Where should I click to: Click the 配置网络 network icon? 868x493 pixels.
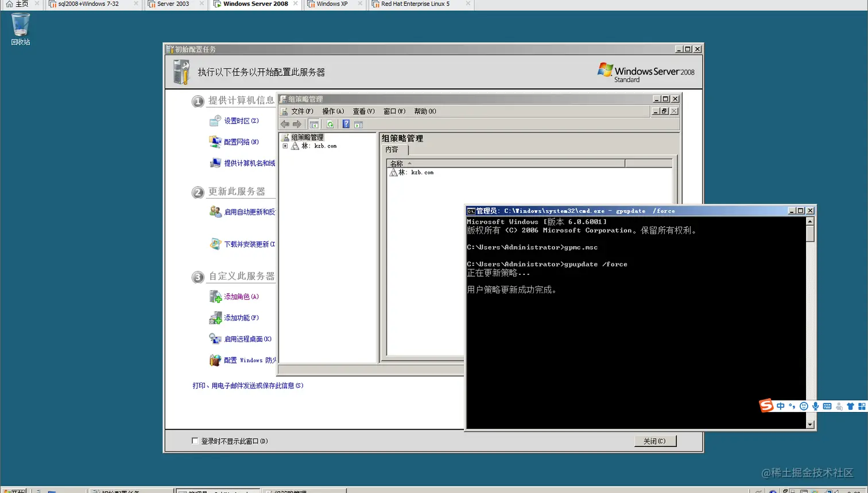215,142
